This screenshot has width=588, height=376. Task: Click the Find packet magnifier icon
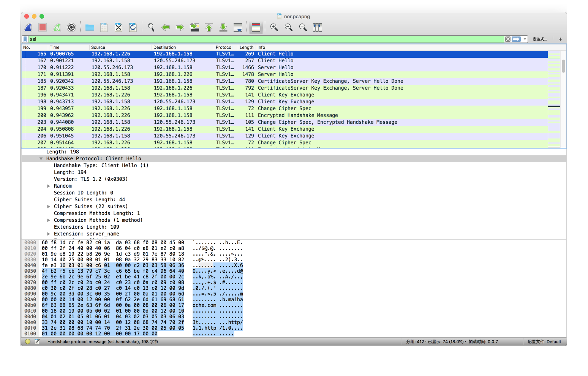tap(151, 27)
